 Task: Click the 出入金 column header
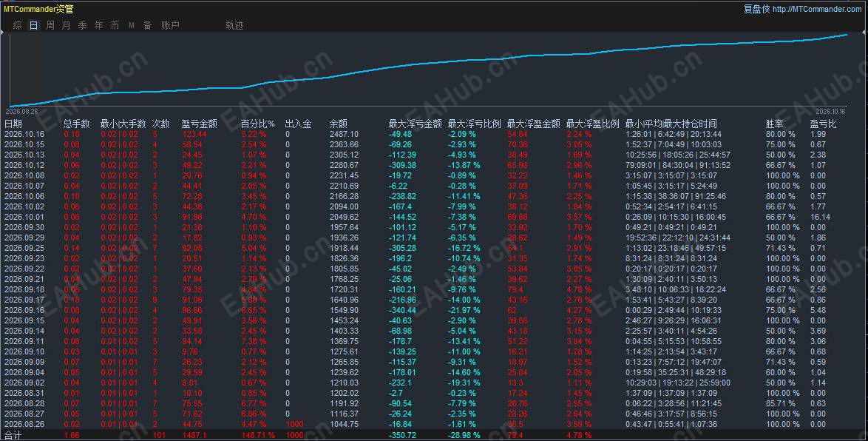[299, 124]
